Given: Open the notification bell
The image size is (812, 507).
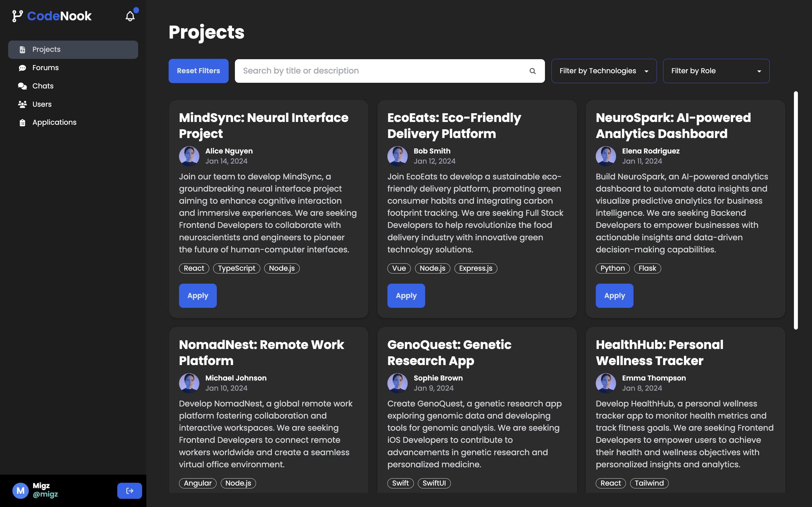Looking at the screenshot, I should (x=130, y=16).
